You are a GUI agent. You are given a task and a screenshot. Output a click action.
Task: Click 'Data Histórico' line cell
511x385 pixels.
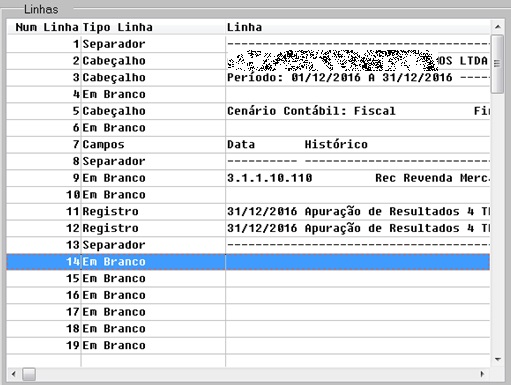click(x=358, y=144)
